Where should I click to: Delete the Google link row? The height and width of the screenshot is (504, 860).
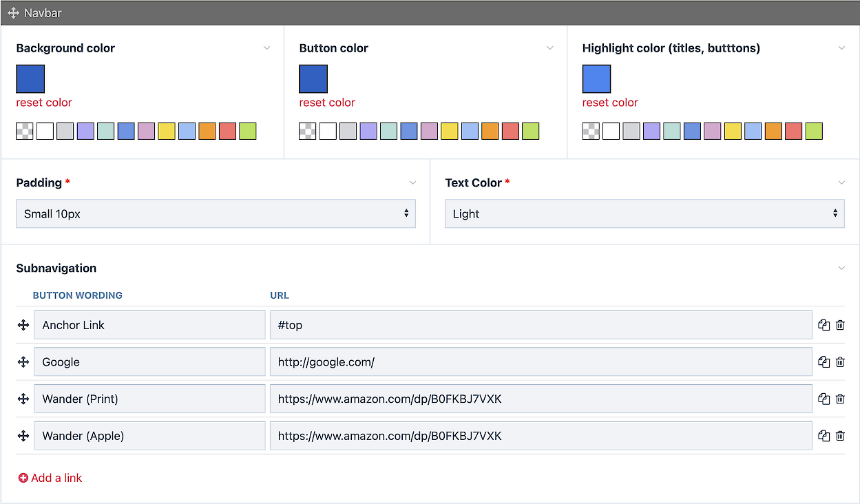[x=840, y=362]
